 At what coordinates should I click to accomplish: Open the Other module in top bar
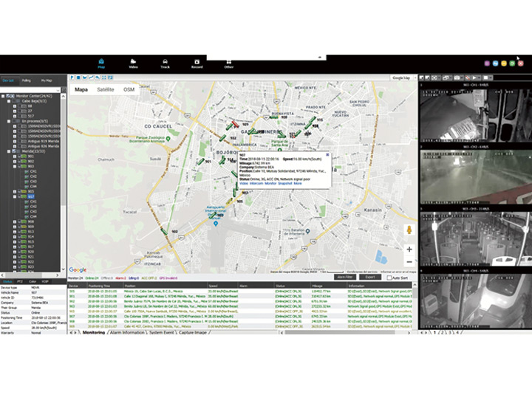[x=228, y=64]
